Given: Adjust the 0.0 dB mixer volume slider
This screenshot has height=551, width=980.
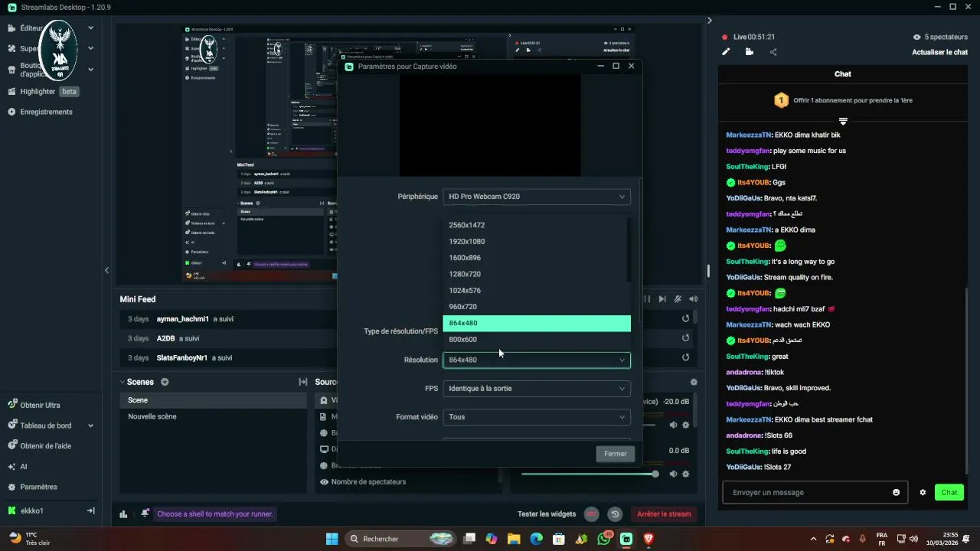Looking at the screenshot, I should click(588, 474).
